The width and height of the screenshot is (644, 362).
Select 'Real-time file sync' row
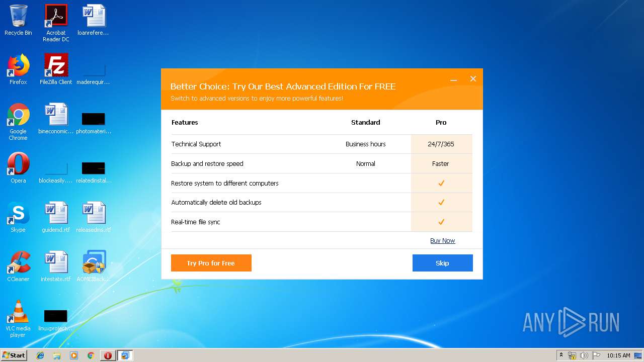321,222
